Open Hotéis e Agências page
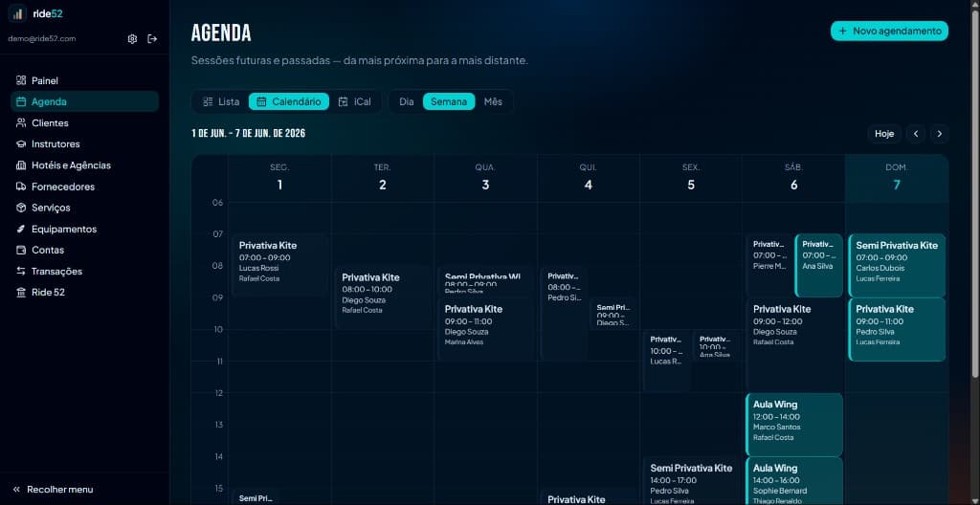980x505 pixels. coord(84,165)
